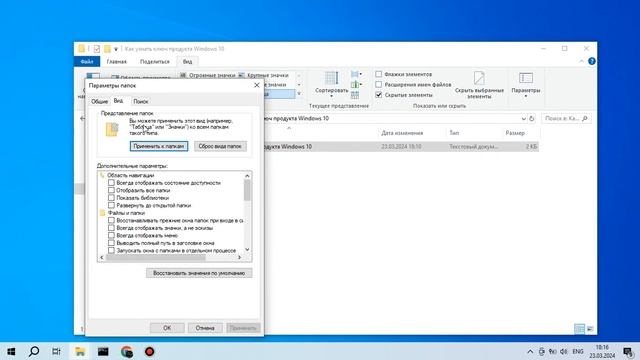The width and height of the screenshot is (640, 360).
Task: Open Add columns dropdown in ribbon
Action: point(356,84)
